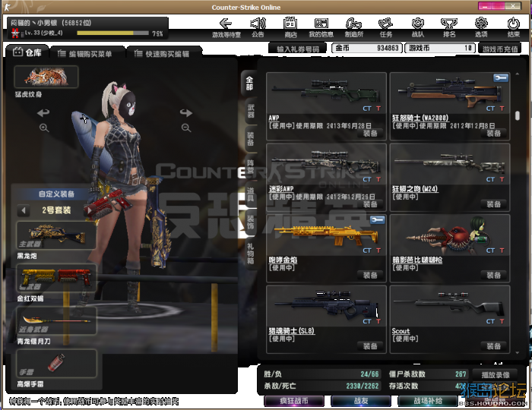Open the shop (商店) icon
The width and height of the screenshot is (532, 410).
290,27
